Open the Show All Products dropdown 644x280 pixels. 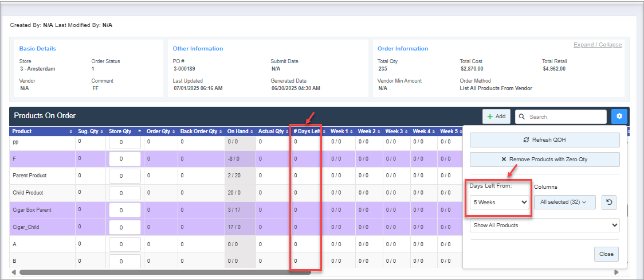[544, 225]
